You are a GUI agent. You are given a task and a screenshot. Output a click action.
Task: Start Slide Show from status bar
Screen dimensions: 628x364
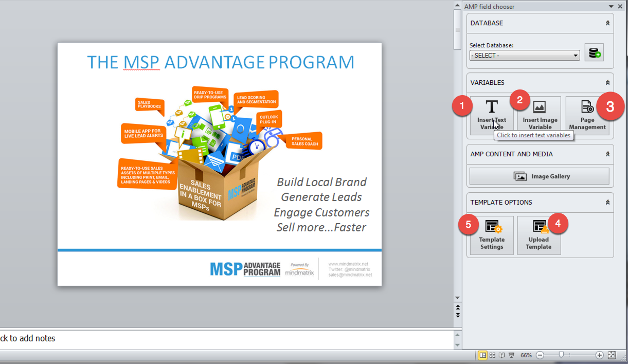[x=511, y=355]
